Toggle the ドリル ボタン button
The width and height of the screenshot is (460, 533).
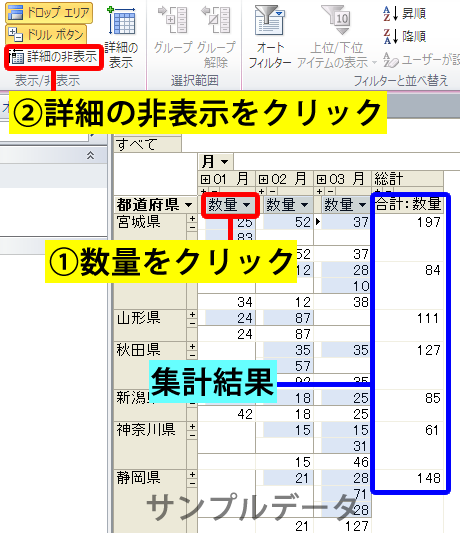click(46, 34)
